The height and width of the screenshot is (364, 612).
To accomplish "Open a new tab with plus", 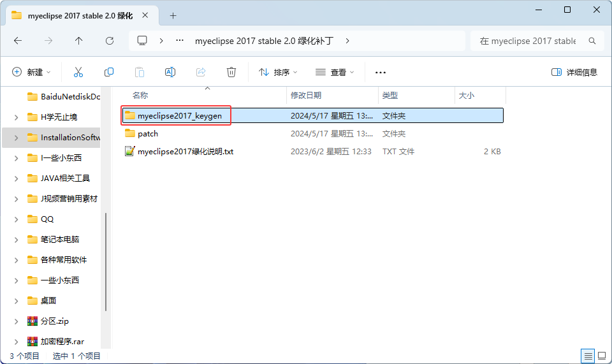I will [173, 15].
